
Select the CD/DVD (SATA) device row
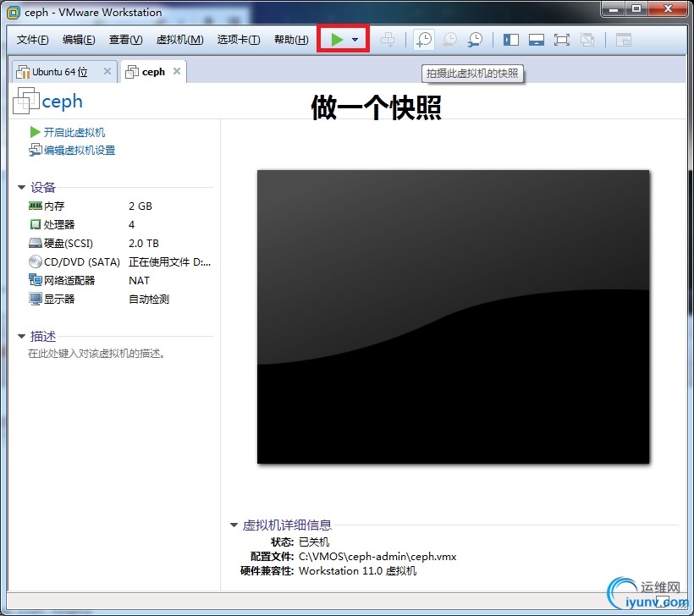(119, 262)
